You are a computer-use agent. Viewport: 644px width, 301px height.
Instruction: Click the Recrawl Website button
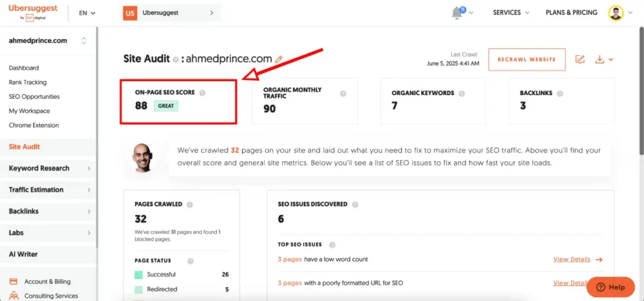point(526,60)
